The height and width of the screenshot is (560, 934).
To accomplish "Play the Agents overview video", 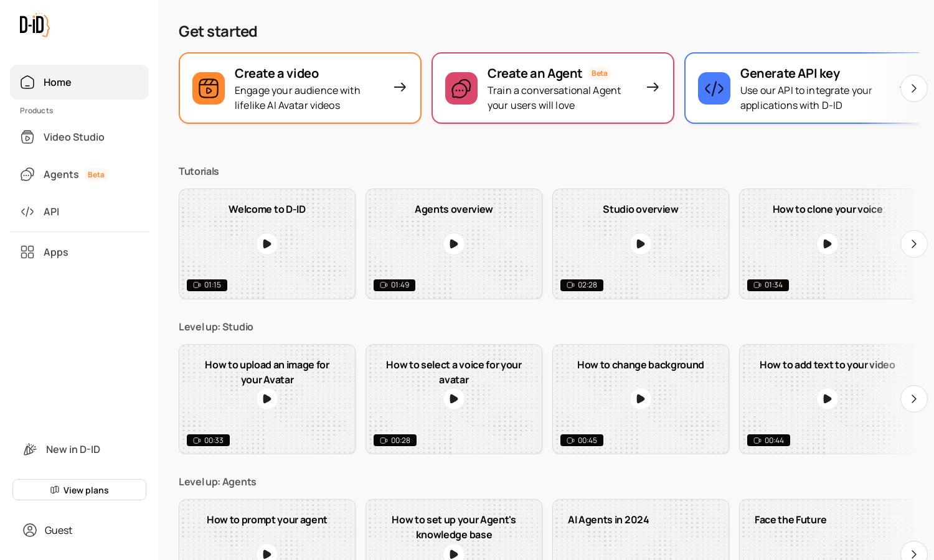I will 454,244.
